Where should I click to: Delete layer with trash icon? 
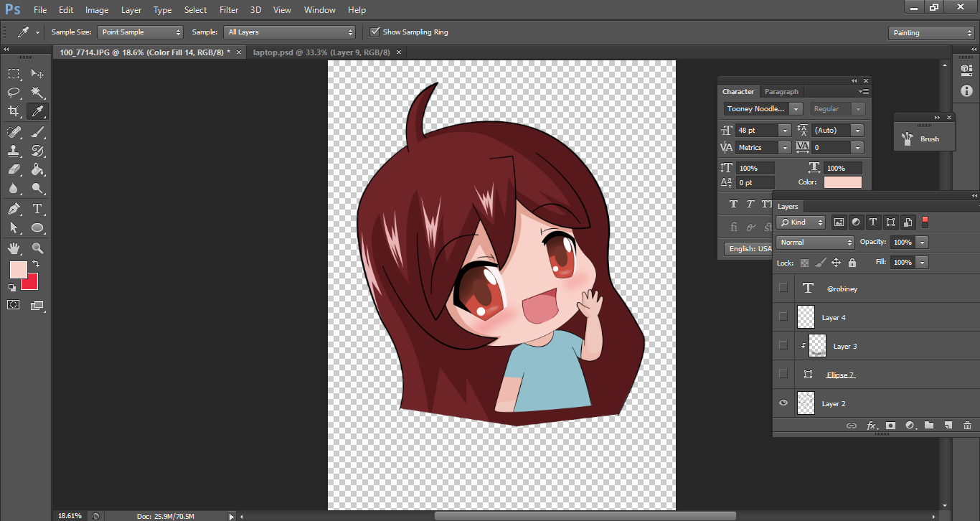[x=967, y=426]
